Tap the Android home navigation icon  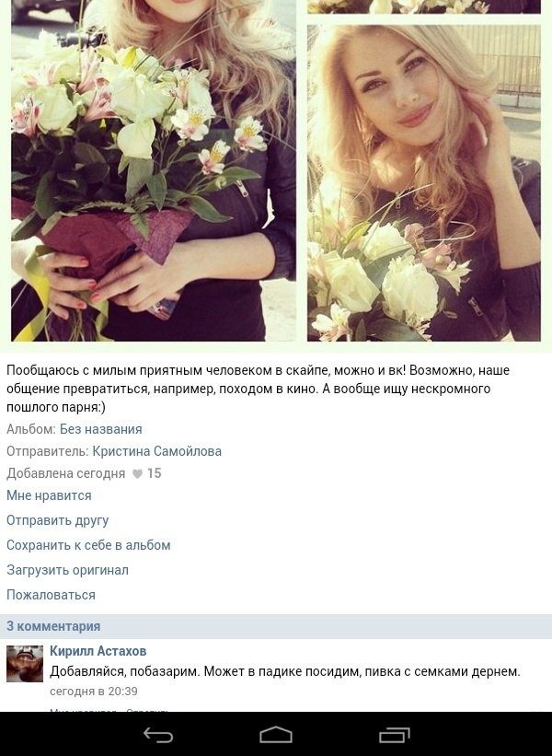point(276,735)
